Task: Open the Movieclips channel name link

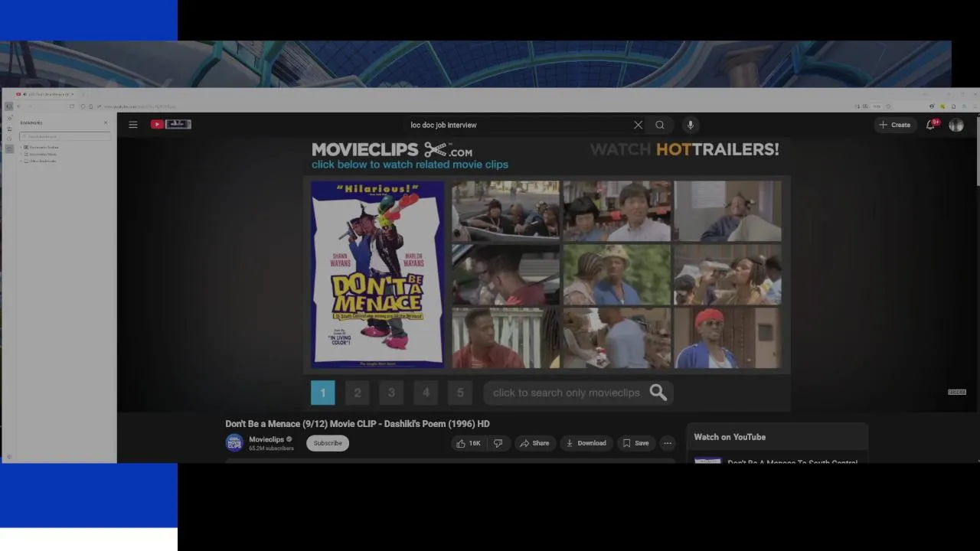Action: coord(266,439)
